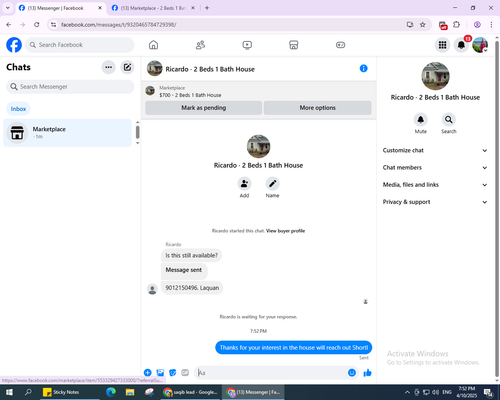The image size is (500, 400).
Task: Open the notifications bell with badge
Action: tap(461, 45)
